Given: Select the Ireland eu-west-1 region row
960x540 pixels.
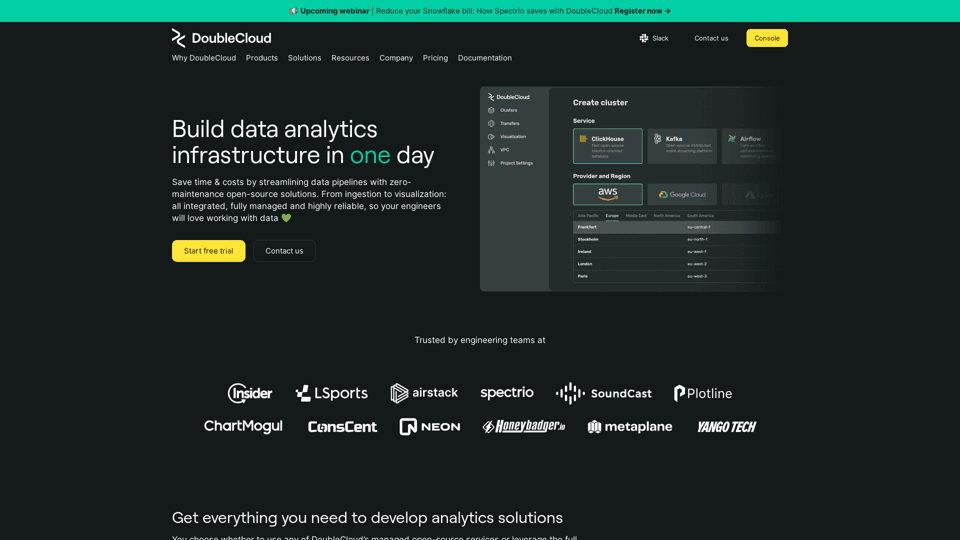Looking at the screenshot, I should 675,252.
